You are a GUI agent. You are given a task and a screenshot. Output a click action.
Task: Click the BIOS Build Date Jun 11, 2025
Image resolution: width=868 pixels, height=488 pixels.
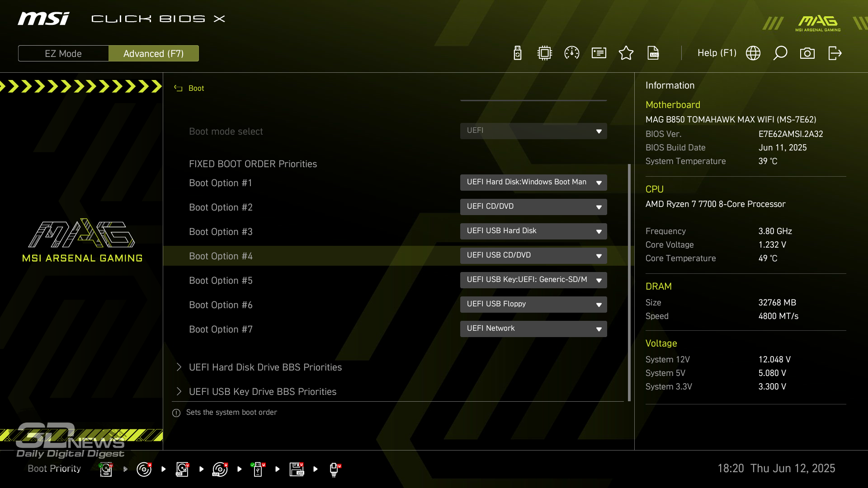pyautogui.click(x=783, y=148)
